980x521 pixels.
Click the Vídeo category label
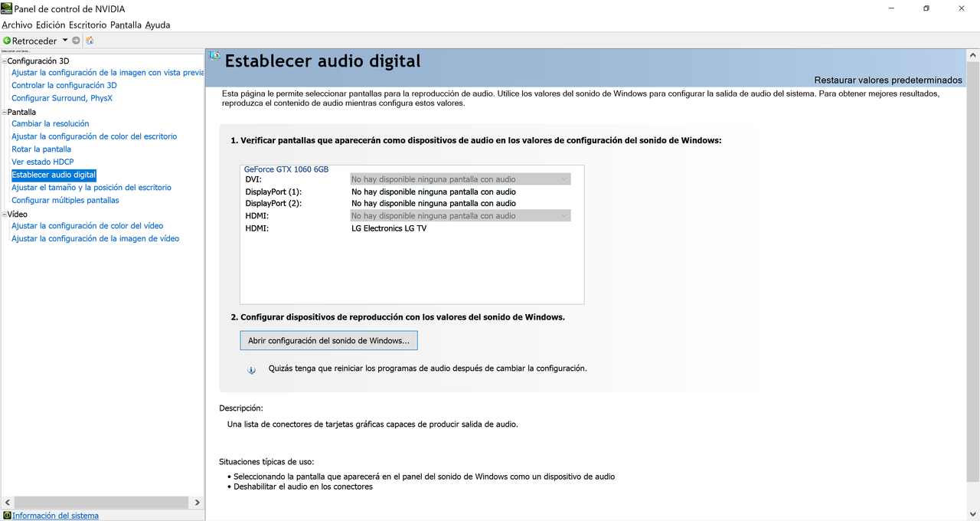tap(18, 215)
